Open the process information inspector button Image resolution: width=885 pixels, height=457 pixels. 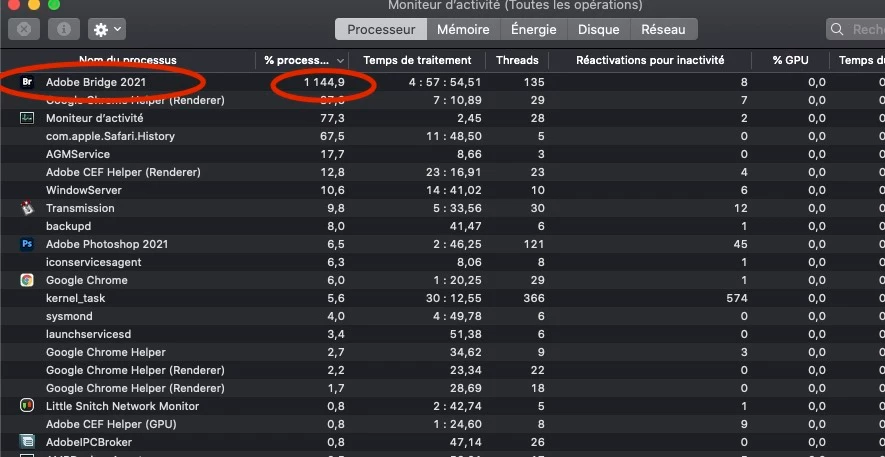[64, 29]
